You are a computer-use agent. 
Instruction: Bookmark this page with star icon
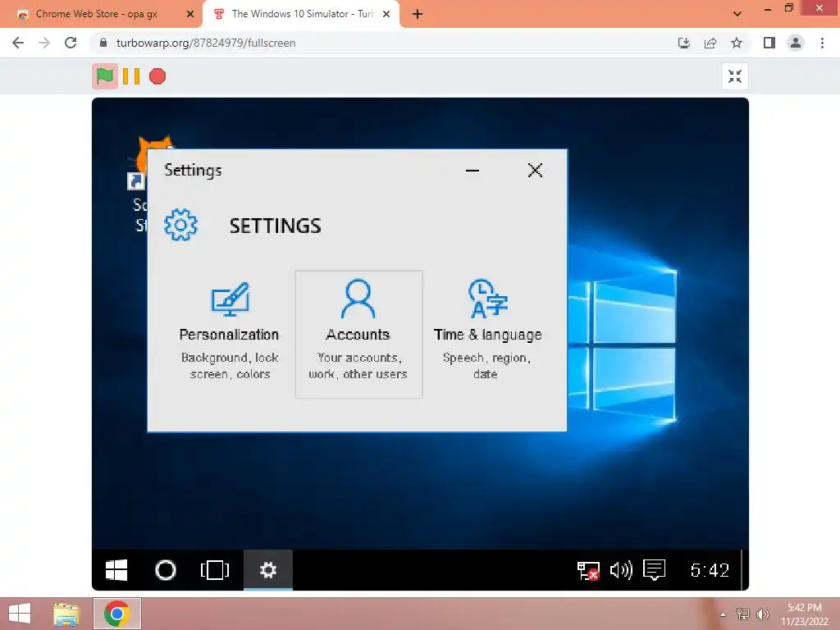click(737, 43)
